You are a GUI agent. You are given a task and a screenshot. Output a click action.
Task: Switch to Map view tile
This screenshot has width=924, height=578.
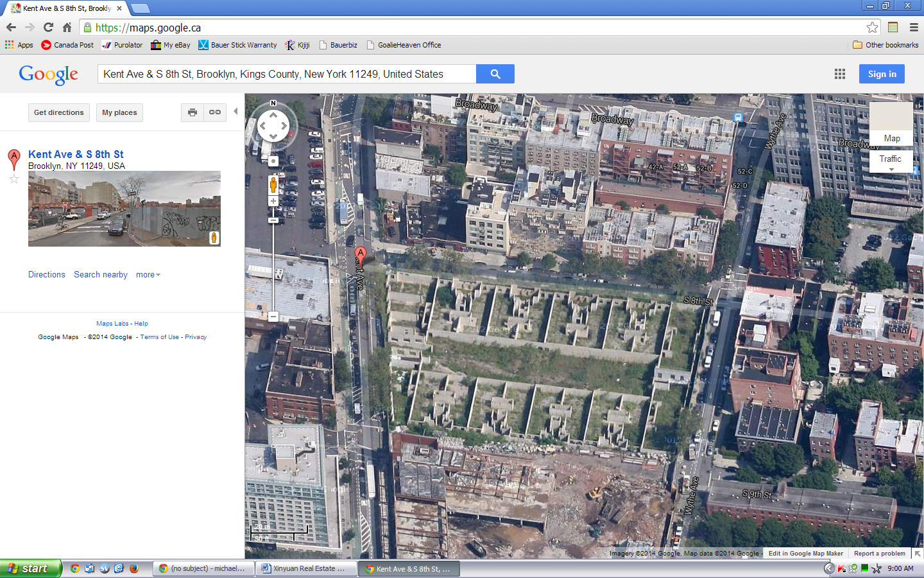click(x=891, y=123)
